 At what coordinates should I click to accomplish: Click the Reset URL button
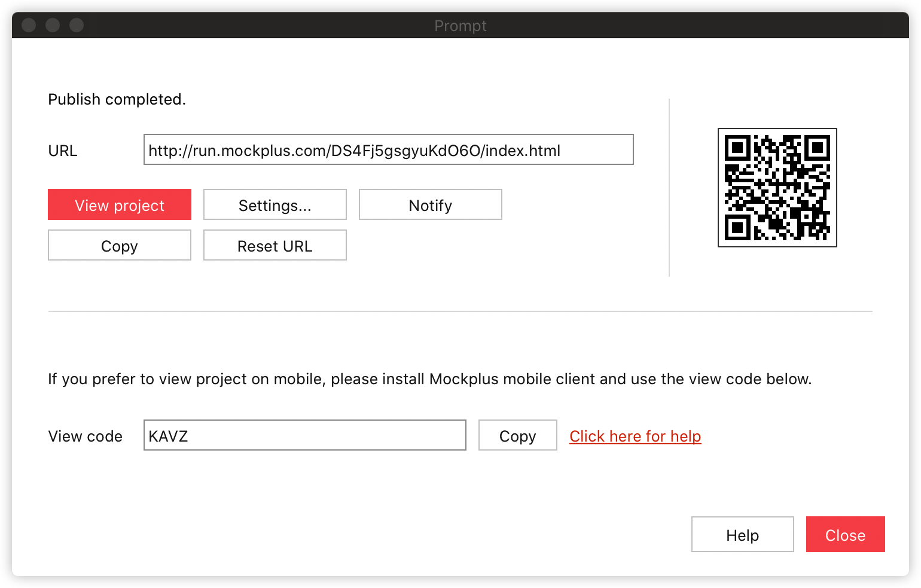[x=275, y=245]
